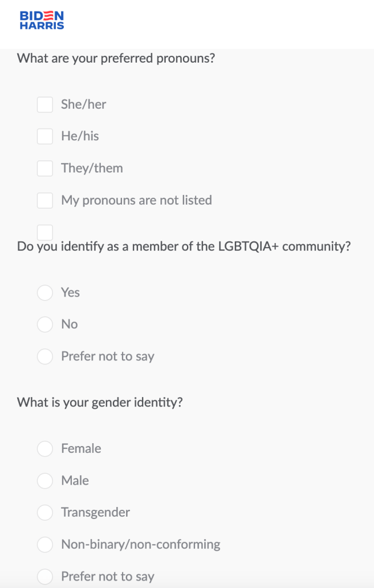374x588 pixels.
Task: Choose the Male gender identity radio button
Action: coord(45,481)
